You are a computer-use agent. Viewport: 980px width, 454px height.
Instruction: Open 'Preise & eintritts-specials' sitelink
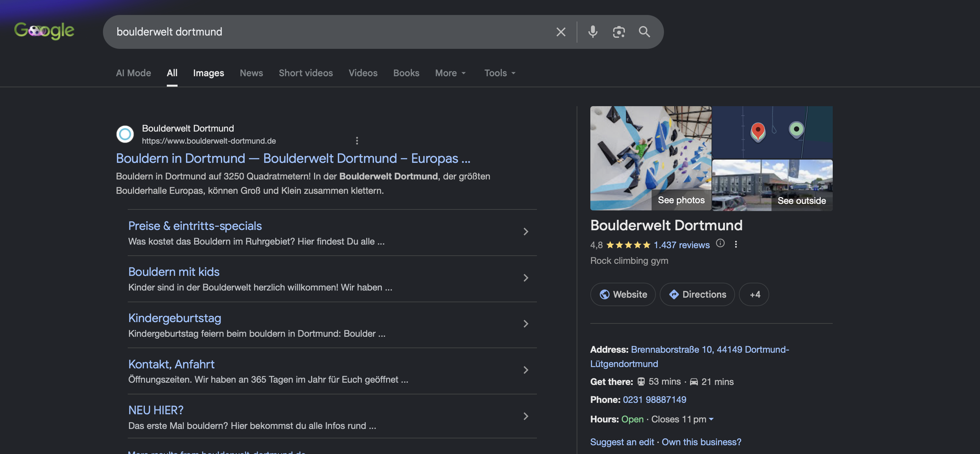[x=195, y=226]
